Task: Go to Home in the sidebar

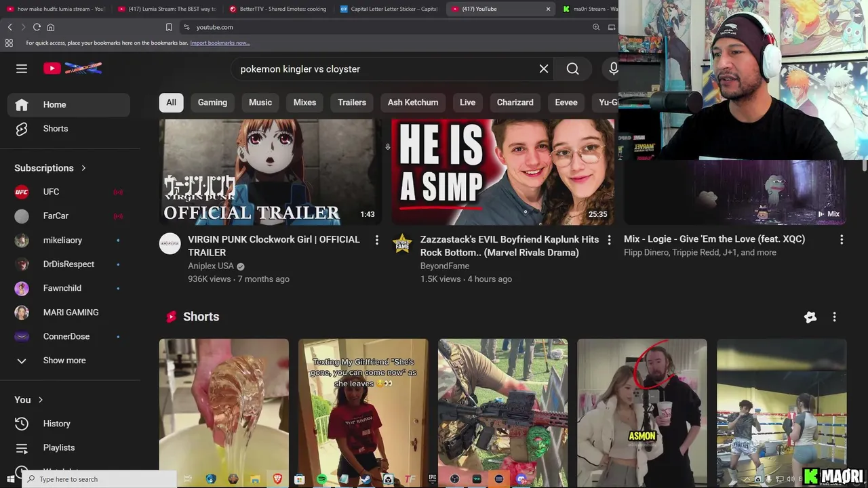Action: [x=68, y=104]
